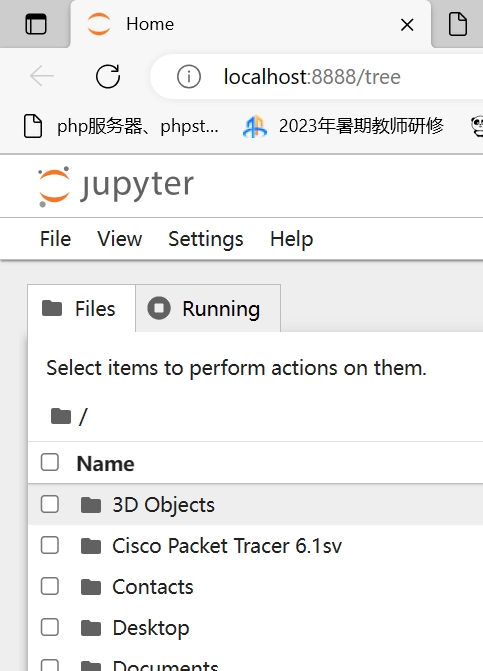
Task: Click the Contacts folder icon
Action: click(x=91, y=587)
